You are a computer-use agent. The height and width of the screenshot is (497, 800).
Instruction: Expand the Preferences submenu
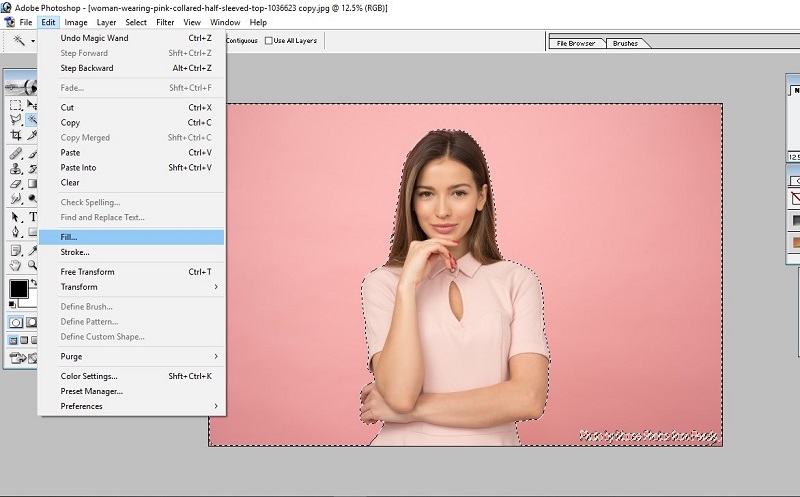tap(131, 406)
